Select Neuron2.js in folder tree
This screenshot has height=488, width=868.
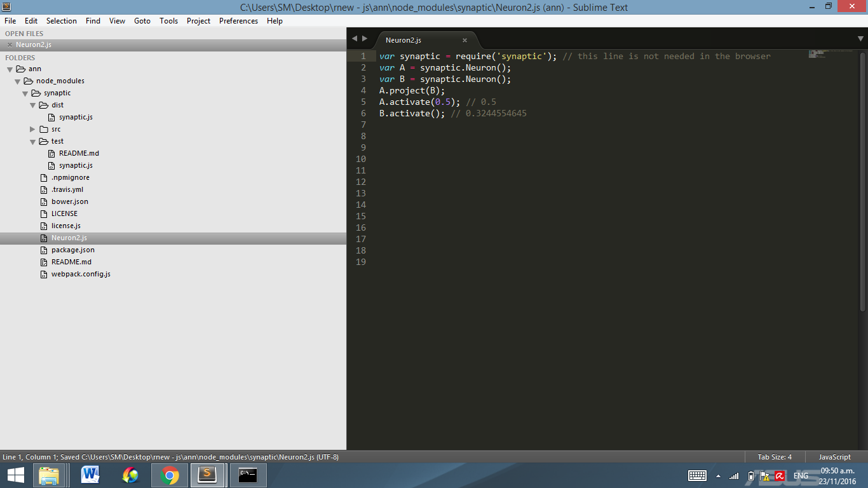(x=173, y=238)
